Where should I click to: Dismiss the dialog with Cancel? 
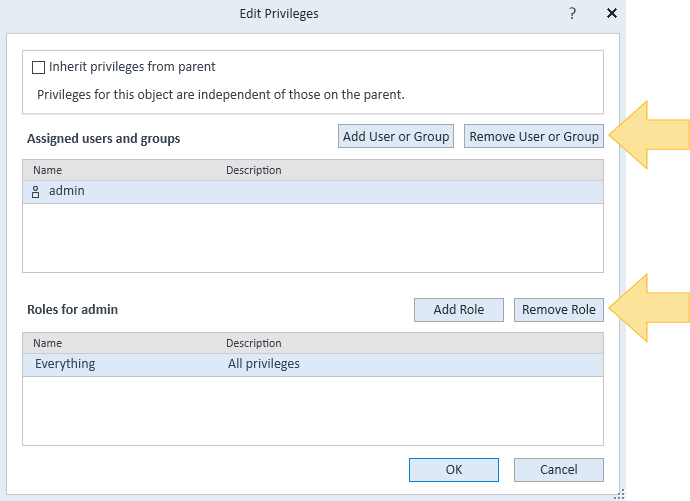pyautogui.click(x=558, y=470)
